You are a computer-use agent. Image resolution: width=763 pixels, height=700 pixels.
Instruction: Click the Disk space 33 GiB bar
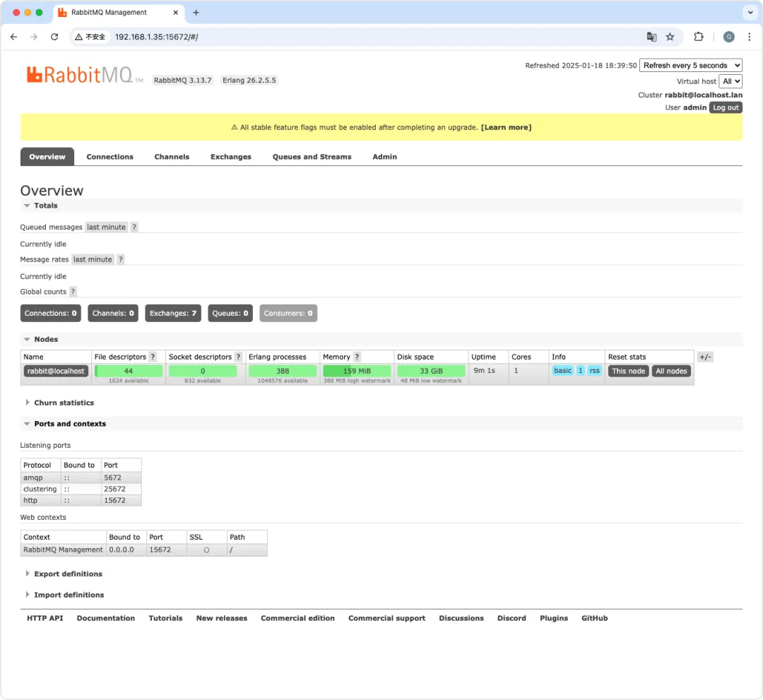(431, 371)
